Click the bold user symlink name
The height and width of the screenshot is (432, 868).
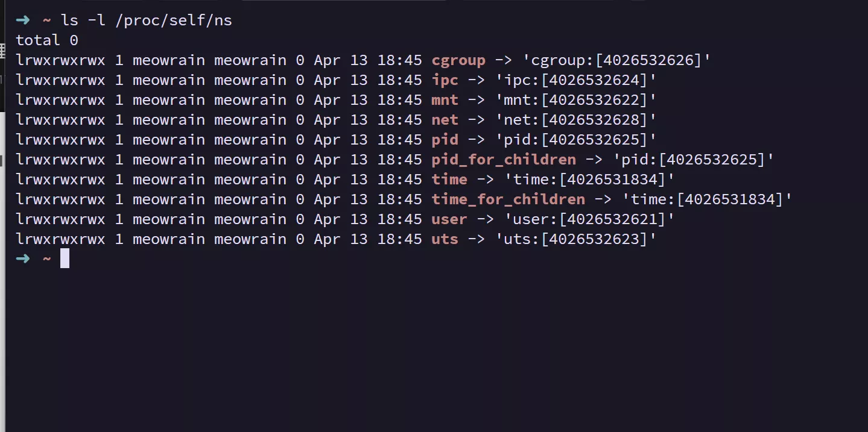point(449,219)
